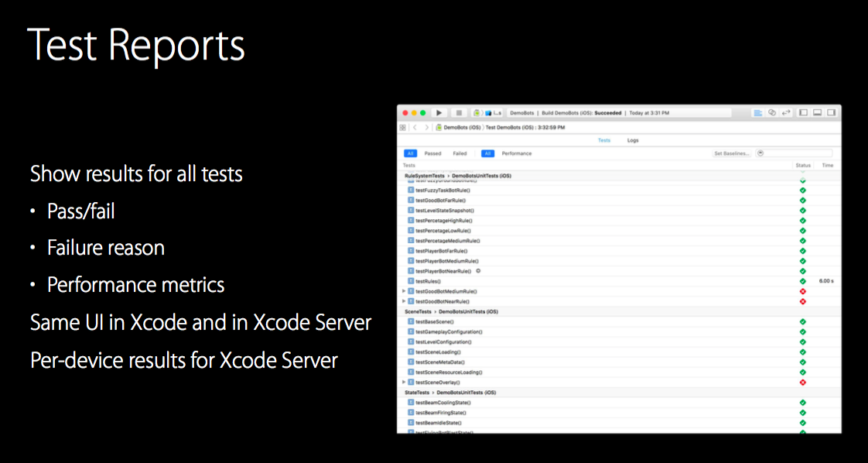Click the related items grid icon
868x463 pixels.
pyautogui.click(x=403, y=127)
